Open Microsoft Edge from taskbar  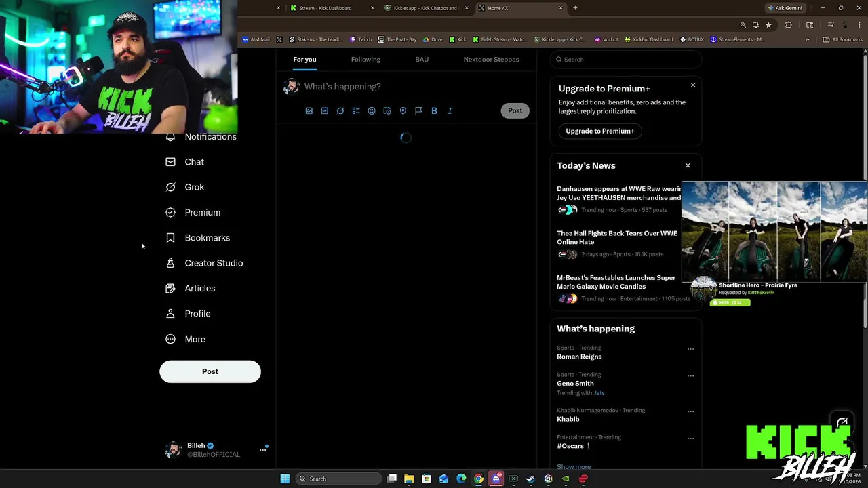pos(461,479)
